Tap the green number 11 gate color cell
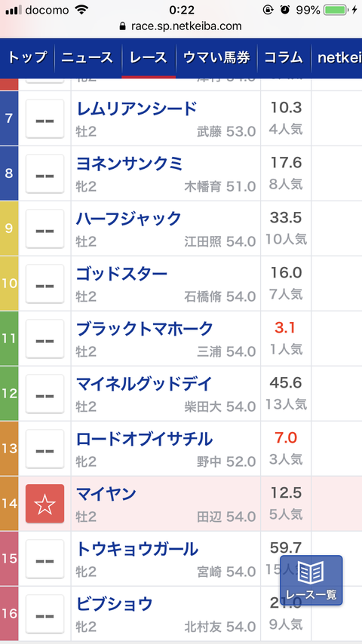The width and height of the screenshot is (362, 644). click(x=9, y=339)
